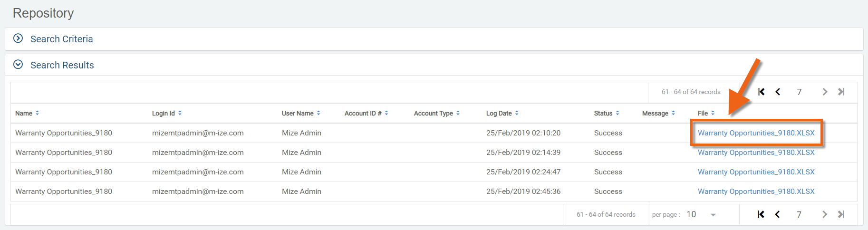The image size is (868, 230).
Task: Go to first page in top pagination
Action: pos(761,92)
